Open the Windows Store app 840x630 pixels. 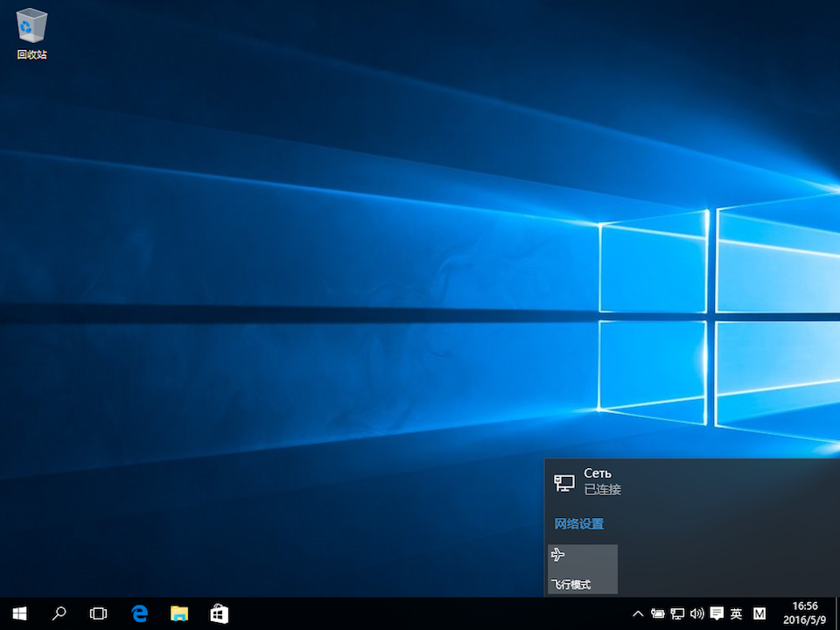pyautogui.click(x=219, y=613)
